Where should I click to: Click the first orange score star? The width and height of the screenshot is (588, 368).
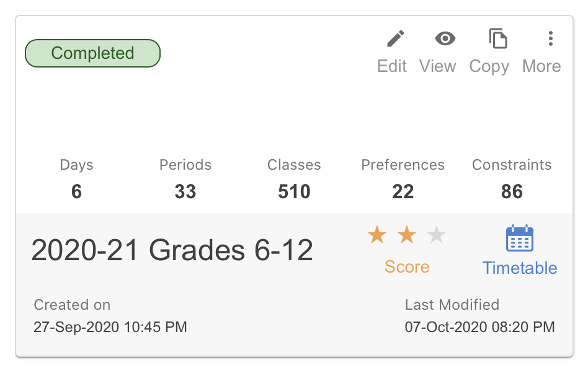[377, 235]
